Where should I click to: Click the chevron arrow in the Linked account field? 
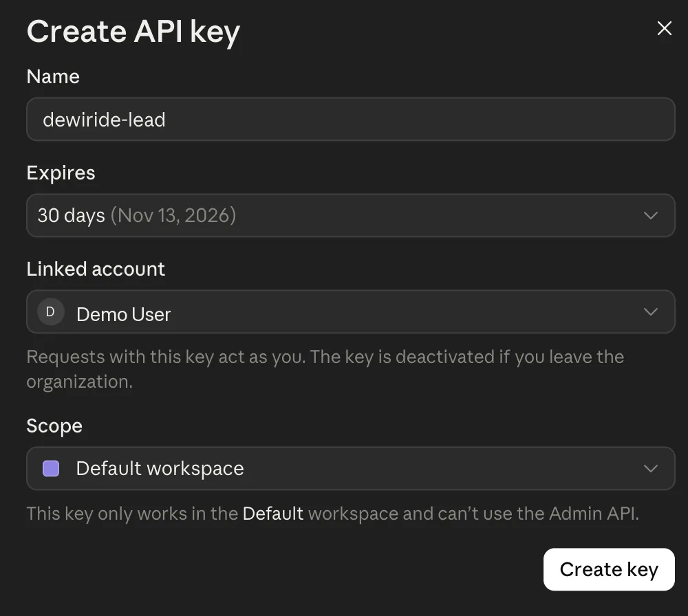(x=651, y=311)
